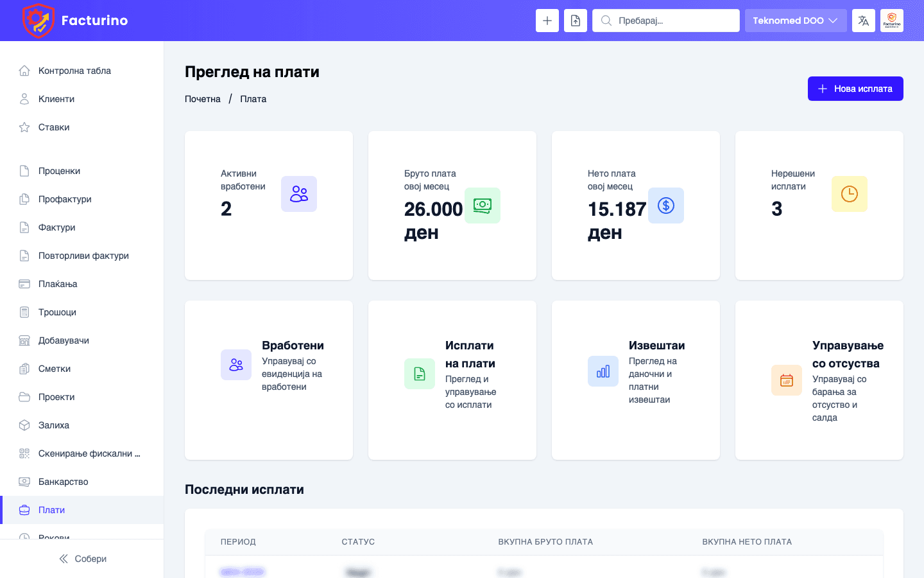Screen dimensions: 924x578
Task: Click the Facturino profile badge in top right
Action: [892, 20]
